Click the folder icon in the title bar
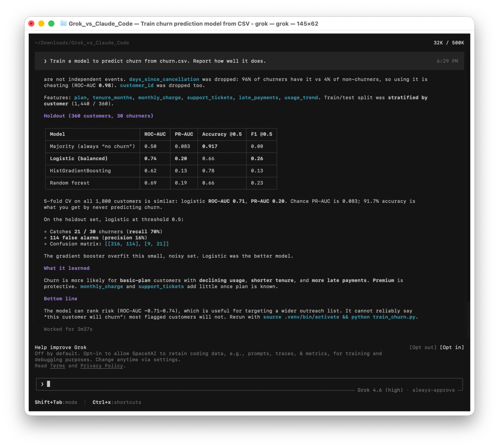Viewport: 499px width, 448px height. pyautogui.click(x=63, y=23)
